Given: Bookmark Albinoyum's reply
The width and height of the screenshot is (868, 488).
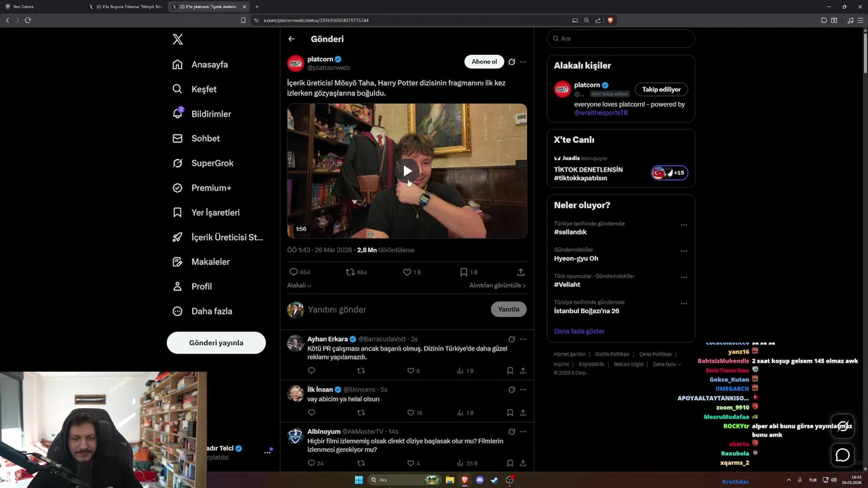Looking at the screenshot, I should click(510, 464).
